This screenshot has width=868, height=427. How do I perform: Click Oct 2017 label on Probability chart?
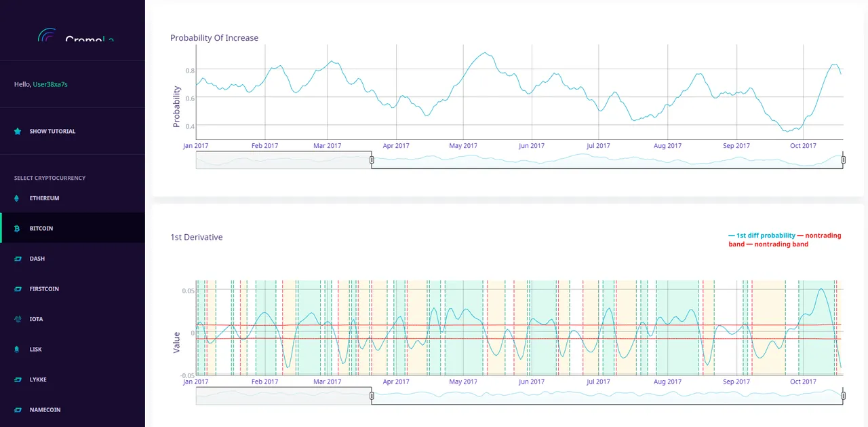pyautogui.click(x=804, y=145)
